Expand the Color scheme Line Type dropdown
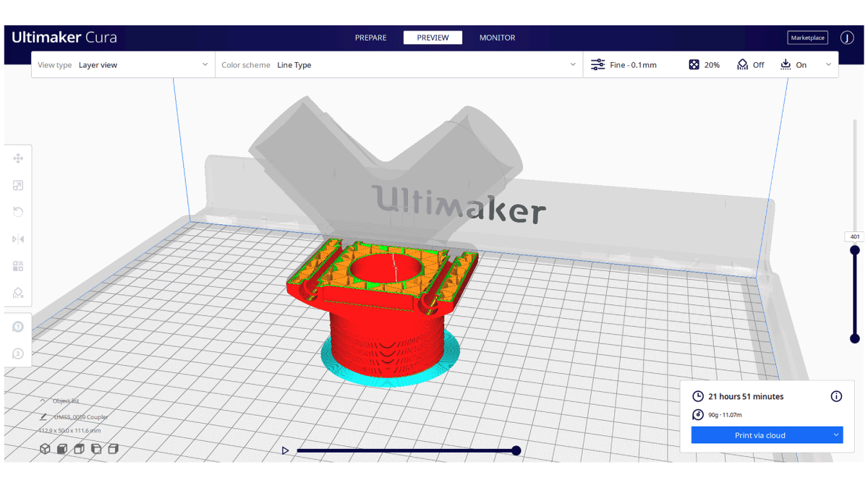Viewport: 868px width, 488px height. coord(399,65)
